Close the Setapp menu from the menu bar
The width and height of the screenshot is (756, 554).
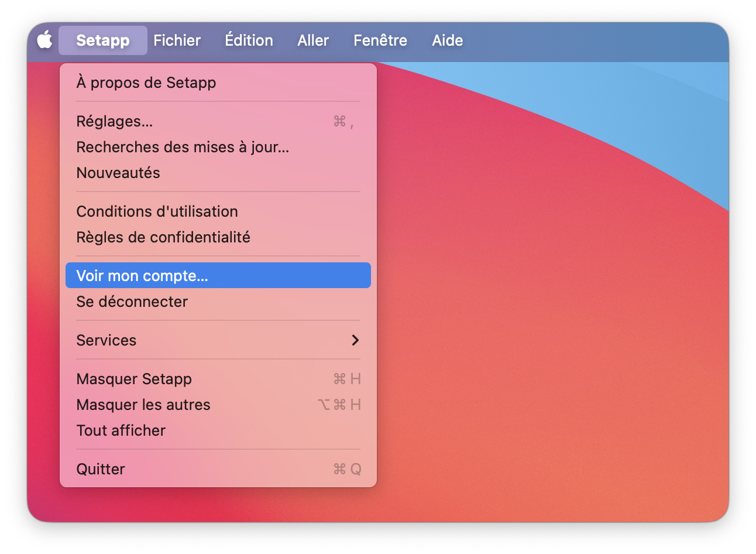pyautogui.click(x=103, y=40)
